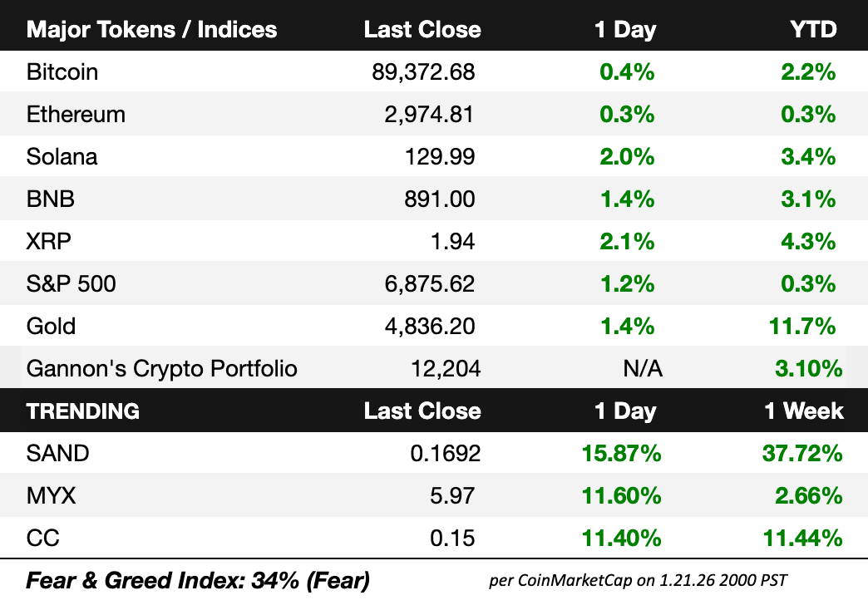Image resolution: width=868 pixels, height=610 pixels.
Task: Click the portfolio's N/A 1 Day cell
Action: 643,368
